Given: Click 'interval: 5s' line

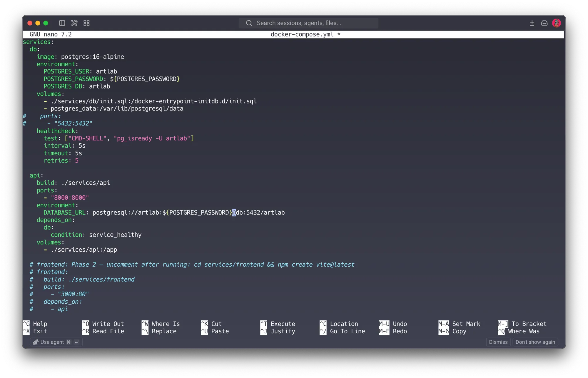Looking at the screenshot, I should (65, 146).
